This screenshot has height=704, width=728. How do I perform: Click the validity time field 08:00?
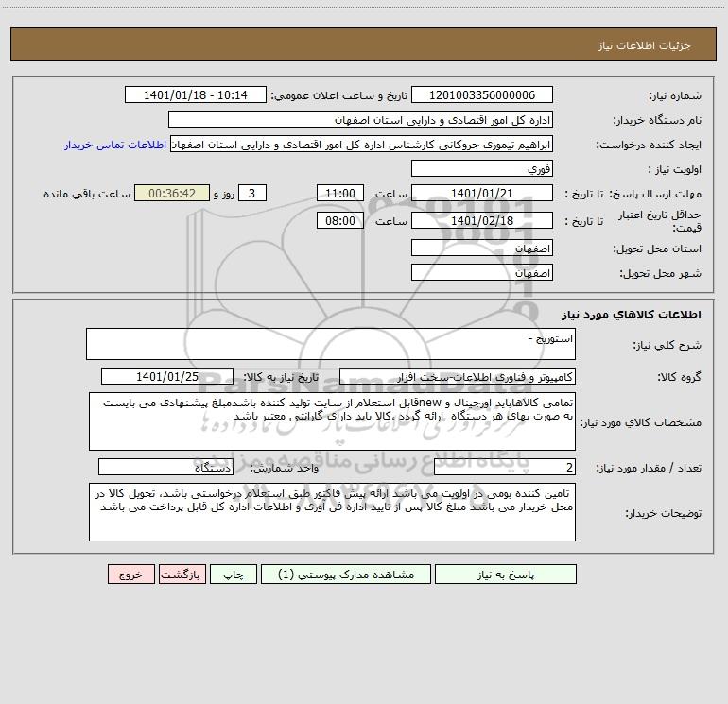coord(340,220)
